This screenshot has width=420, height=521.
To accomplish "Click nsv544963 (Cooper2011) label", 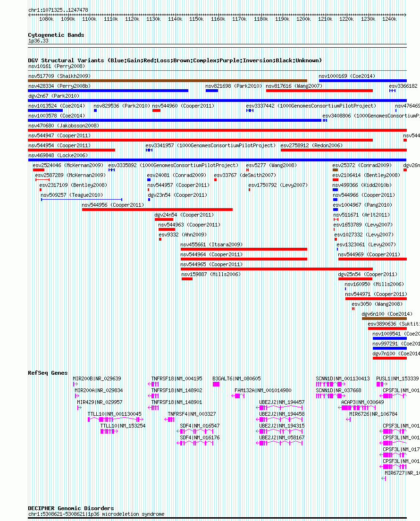I will [x=189, y=225].
